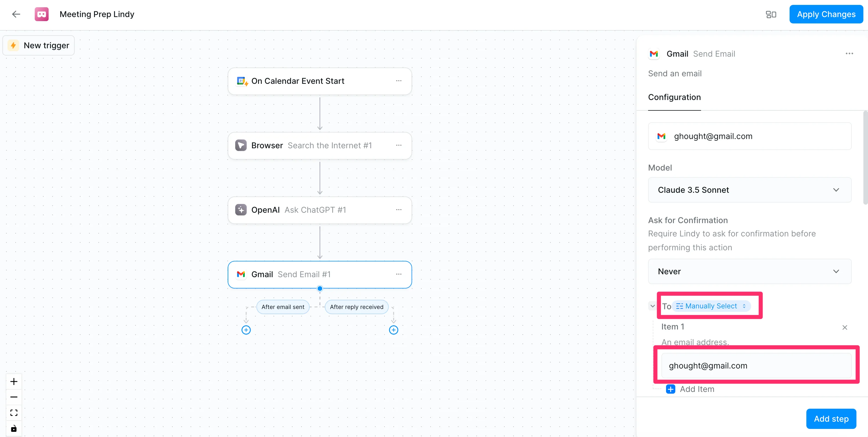Click the back arrow icon

[x=16, y=14]
